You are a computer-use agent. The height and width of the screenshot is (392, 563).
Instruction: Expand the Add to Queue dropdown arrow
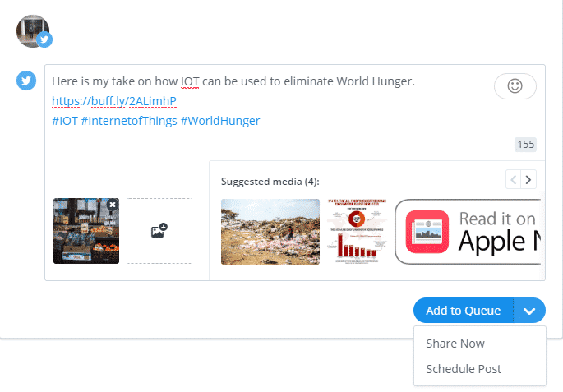coord(530,311)
